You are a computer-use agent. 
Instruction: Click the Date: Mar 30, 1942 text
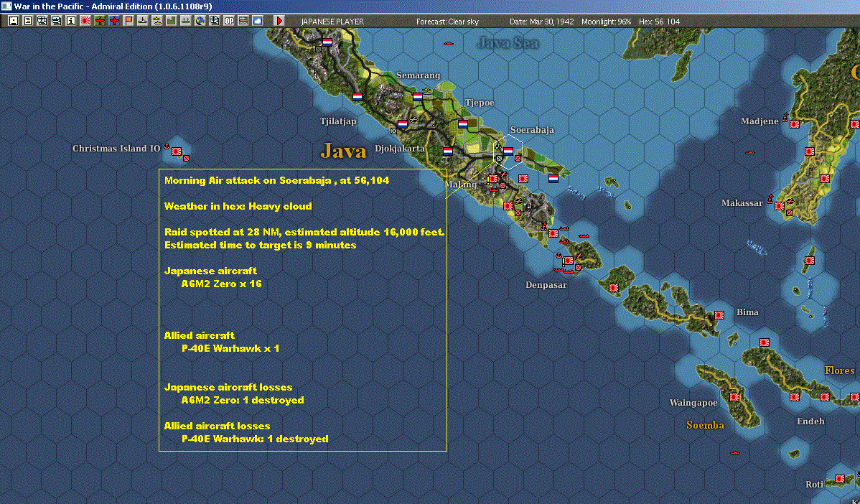[x=541, y=22]
